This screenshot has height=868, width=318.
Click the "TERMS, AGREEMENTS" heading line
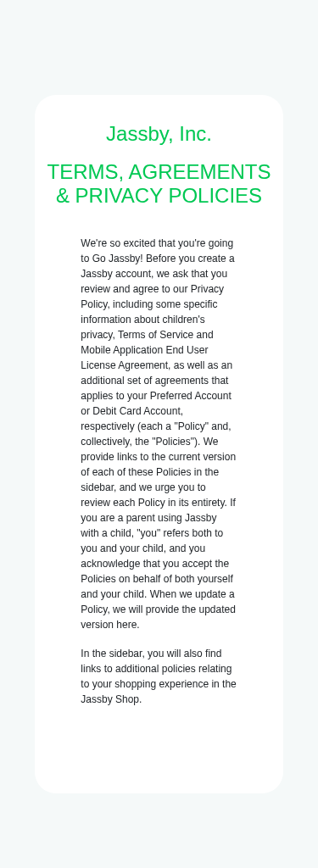click(159, 172)
